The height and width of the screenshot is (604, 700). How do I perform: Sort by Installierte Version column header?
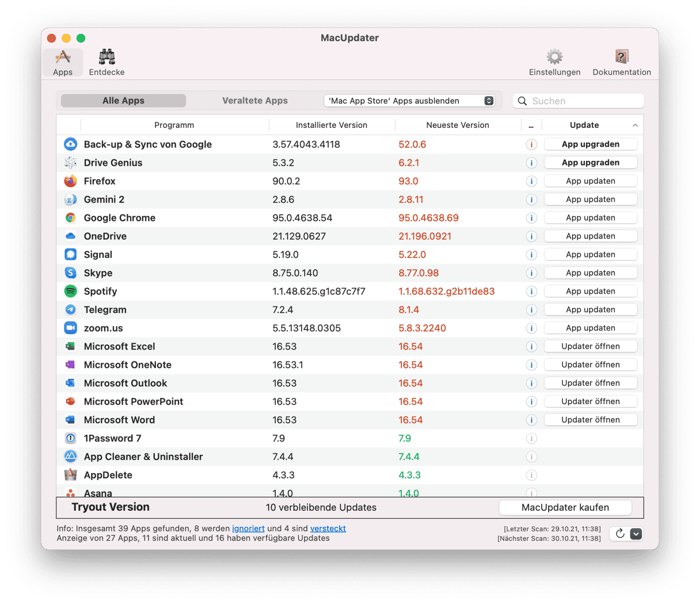(332, 125)
